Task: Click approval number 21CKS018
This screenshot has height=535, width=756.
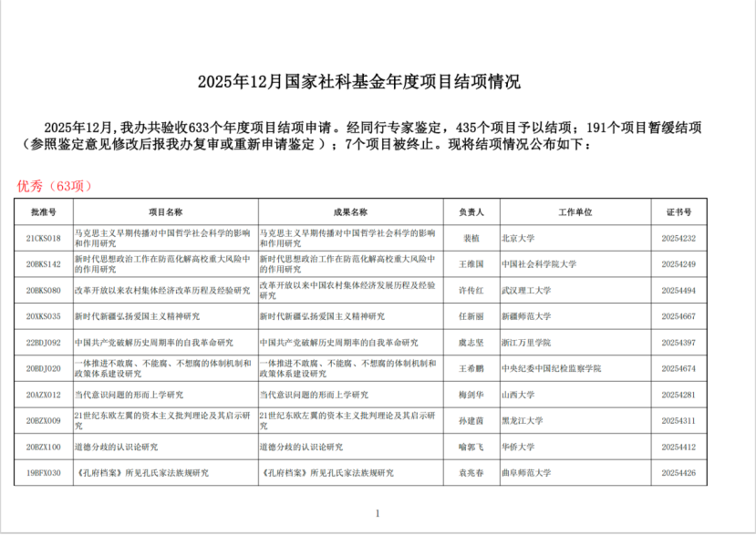Action: [44, 238]
